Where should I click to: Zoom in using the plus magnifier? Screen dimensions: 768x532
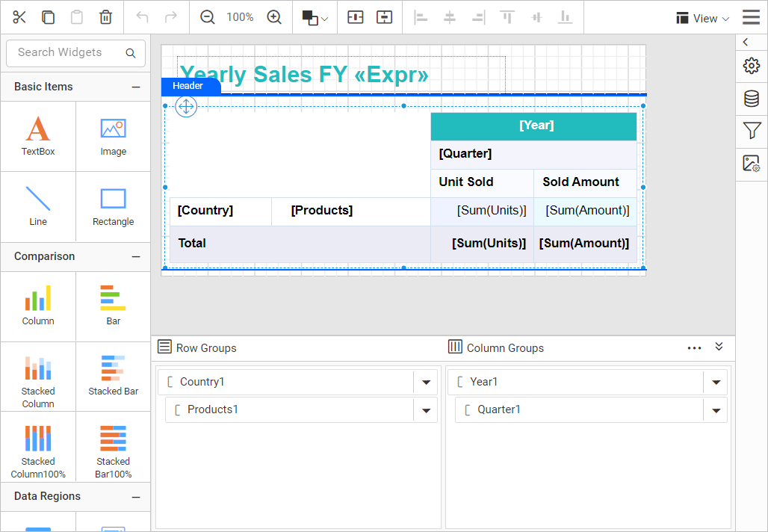(274, 17)
